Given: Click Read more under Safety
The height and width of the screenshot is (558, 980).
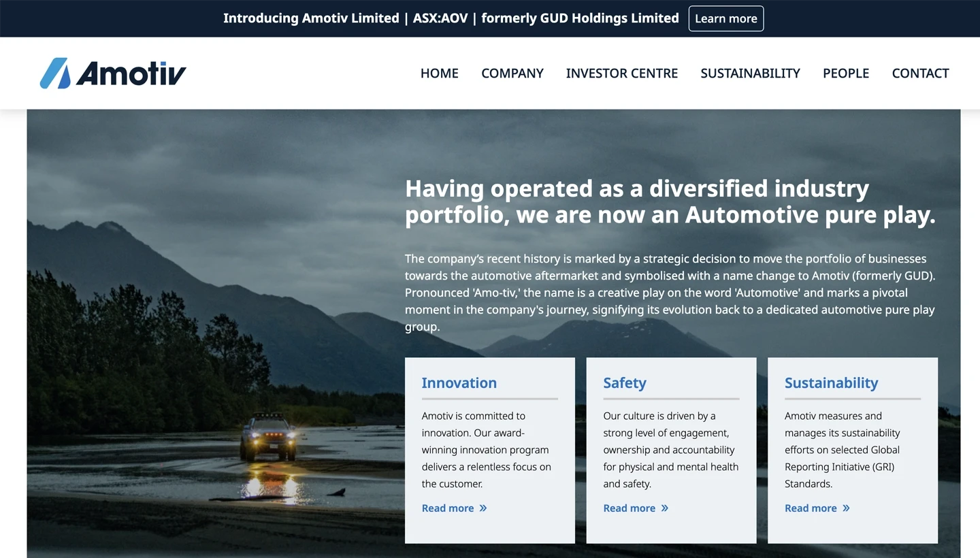Looking at the screenshot, I should click(630, 508).
